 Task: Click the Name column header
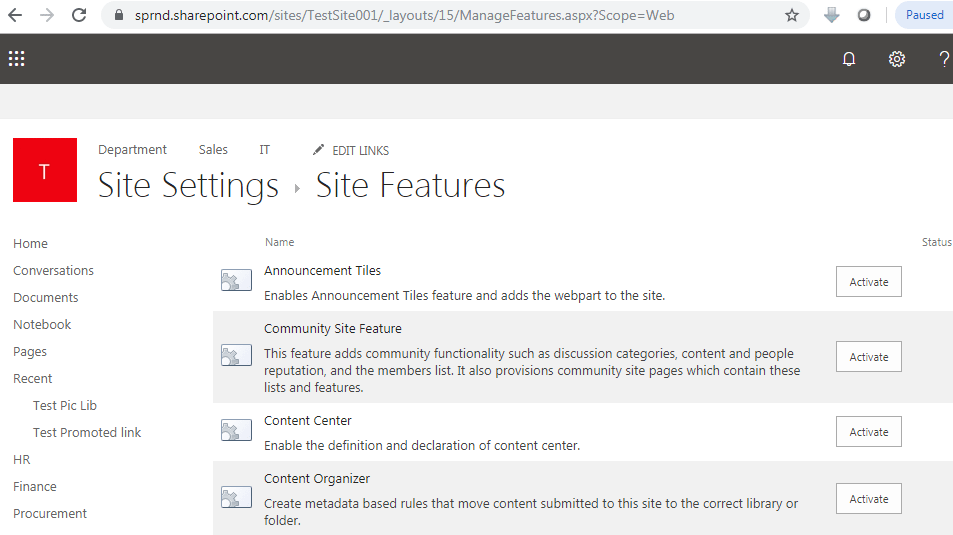280,242
